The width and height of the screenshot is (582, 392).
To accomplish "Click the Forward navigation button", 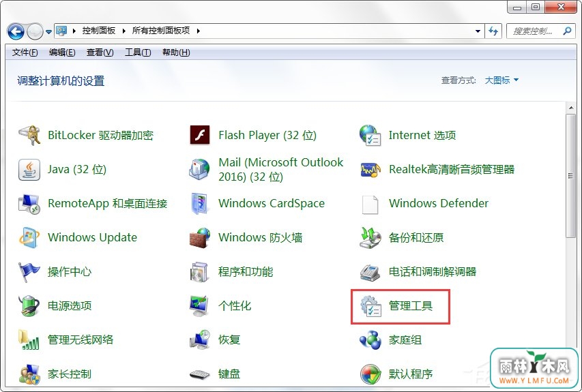I will (35, 31).
